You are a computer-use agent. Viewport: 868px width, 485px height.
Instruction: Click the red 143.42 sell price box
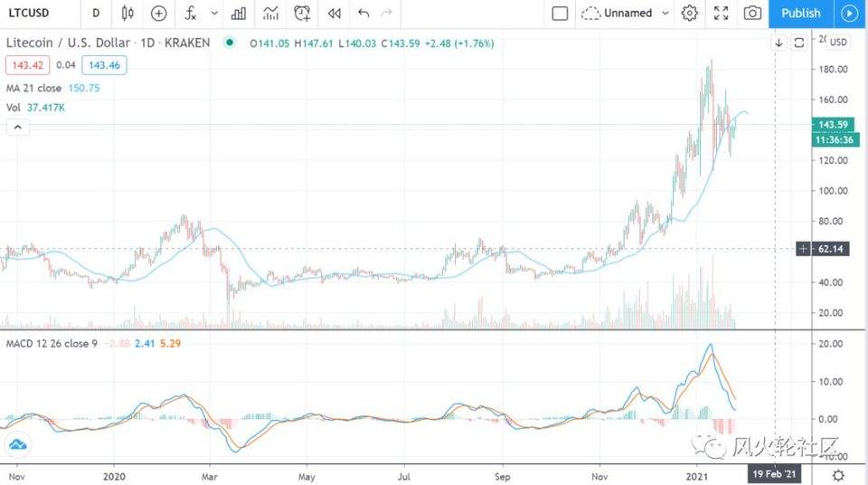pos(28,65)
